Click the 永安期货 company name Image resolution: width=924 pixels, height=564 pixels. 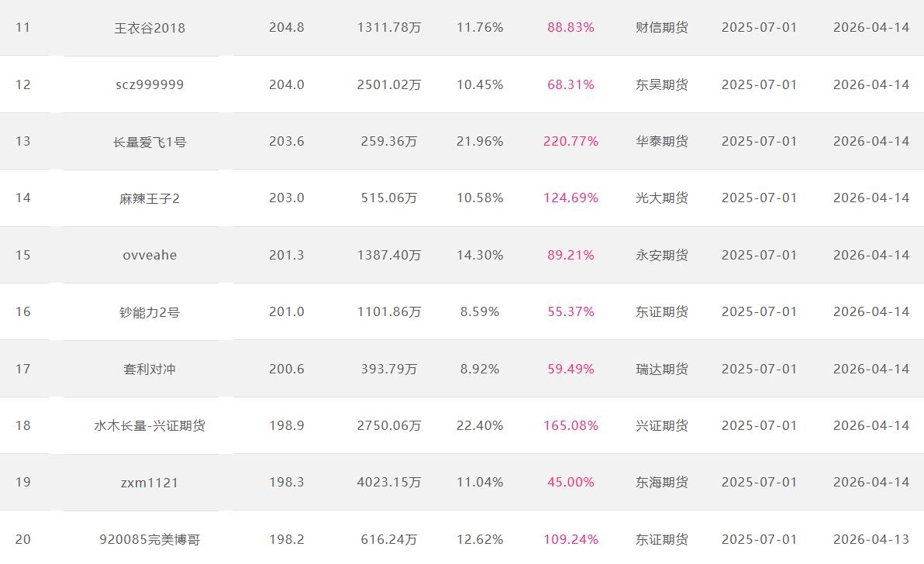point(661,255)
